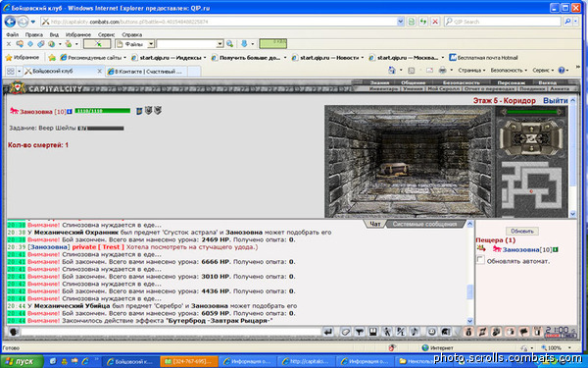Click the add to favorites star icon

pyautogui.click(x=52, y=58)
